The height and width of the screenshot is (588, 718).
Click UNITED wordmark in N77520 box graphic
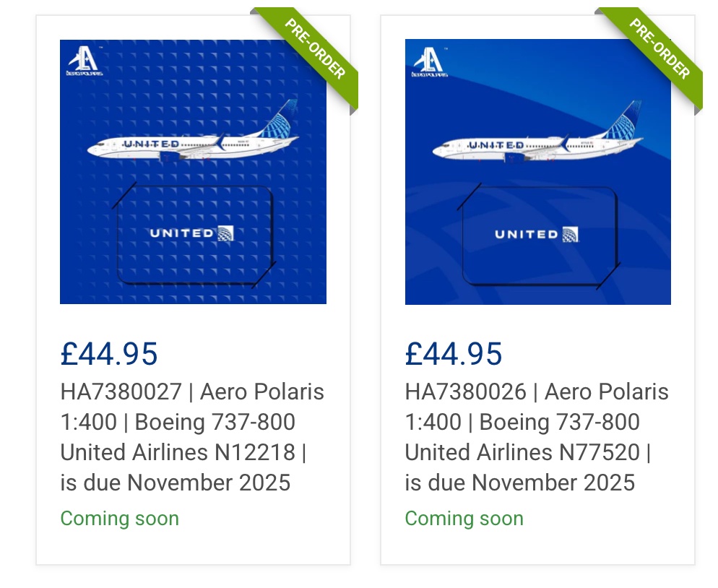526,234
